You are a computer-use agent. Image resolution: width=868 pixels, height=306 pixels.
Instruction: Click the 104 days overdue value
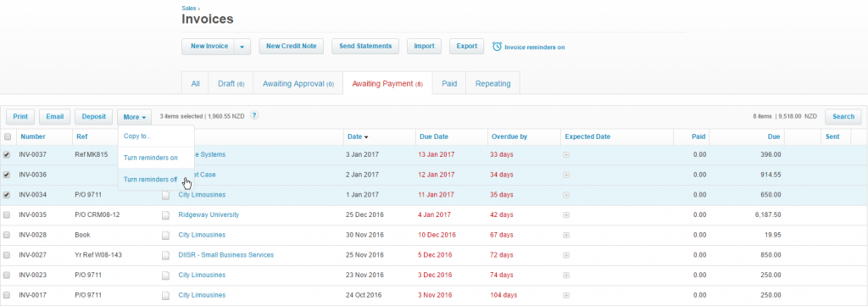click(x=504, y=295)
